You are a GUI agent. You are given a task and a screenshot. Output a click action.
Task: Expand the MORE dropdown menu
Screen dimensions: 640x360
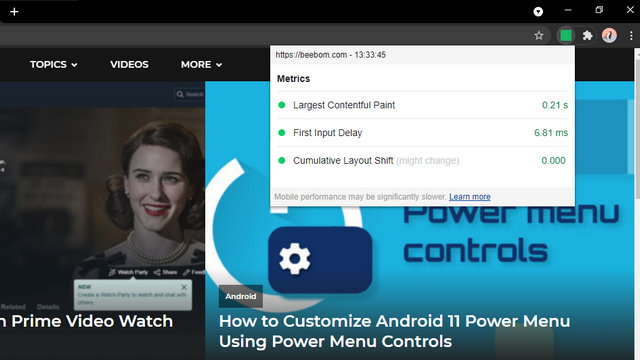coord(201,64)
